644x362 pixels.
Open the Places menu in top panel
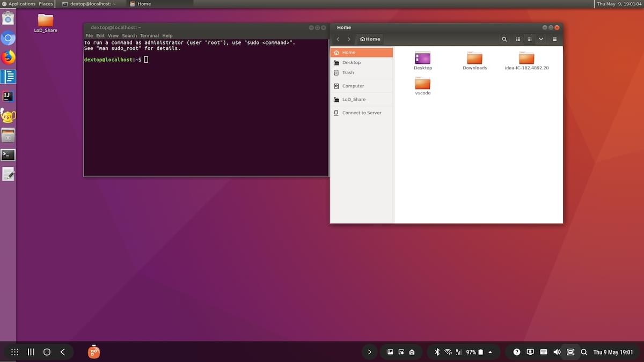(46, 4)
